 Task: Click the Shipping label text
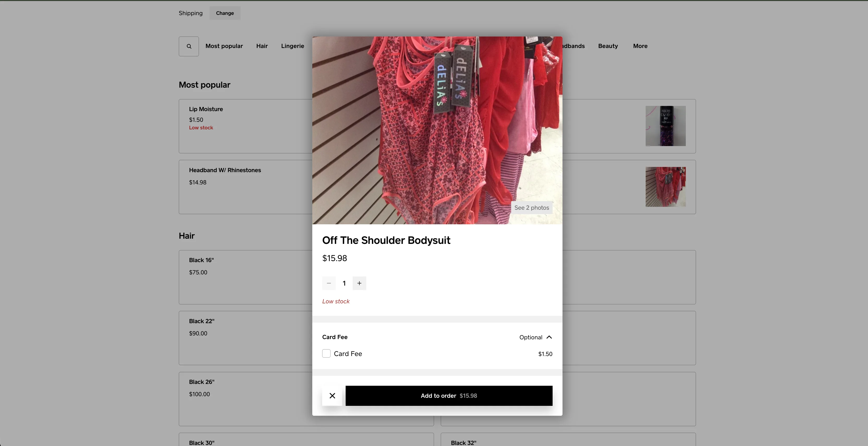click(x=191, y=13)
